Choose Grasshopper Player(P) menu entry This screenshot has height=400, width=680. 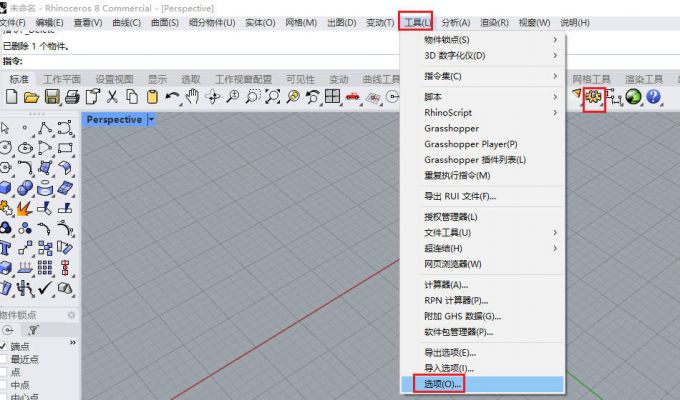coord(483,144)
